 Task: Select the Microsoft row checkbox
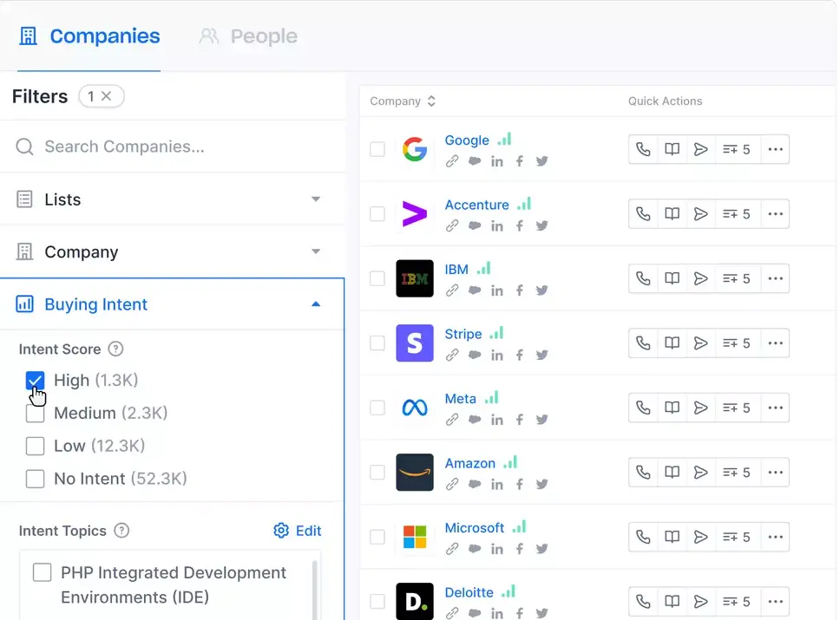[x=377, y=537]
